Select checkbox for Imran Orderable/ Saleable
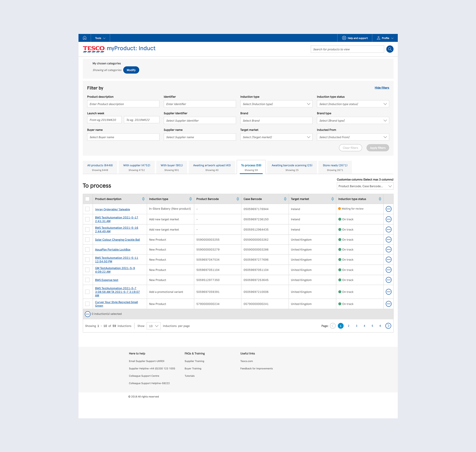The image size is (476, 452). click(x=87, y=209)
